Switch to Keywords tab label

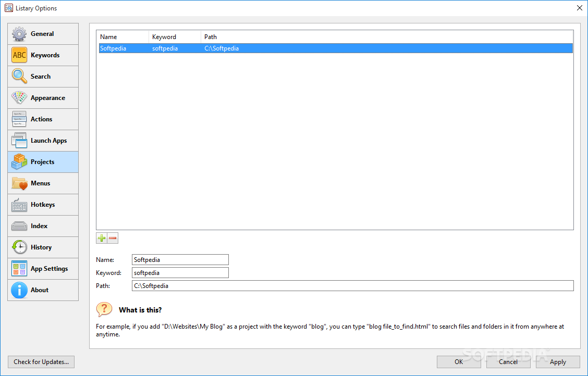[45, 55]
